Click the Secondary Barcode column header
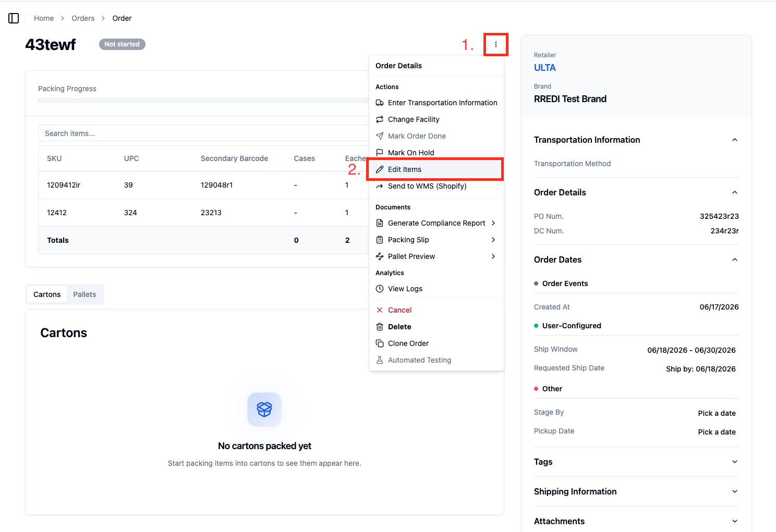776x532 pixels. 234,158
